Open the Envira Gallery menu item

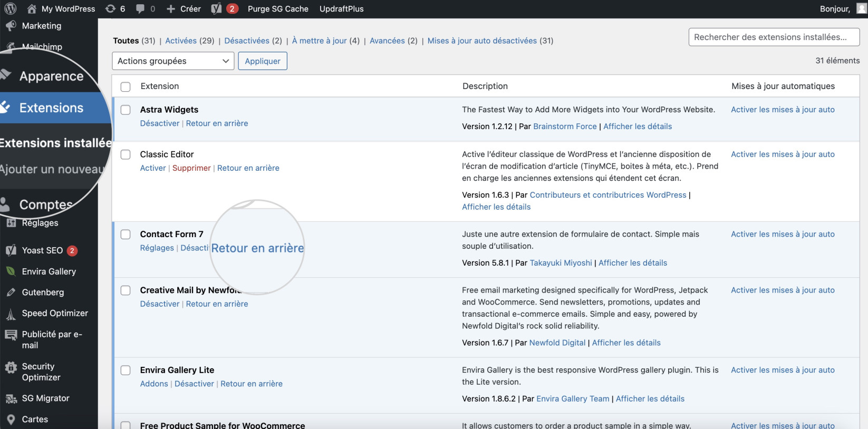49,271
